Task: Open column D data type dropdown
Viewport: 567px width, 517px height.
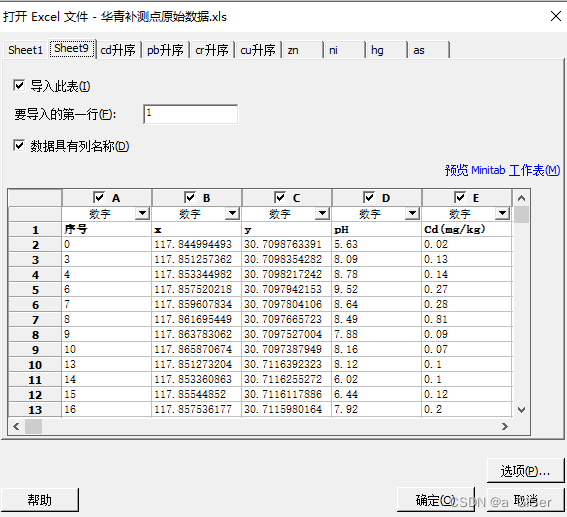Action: click(412, 214)
